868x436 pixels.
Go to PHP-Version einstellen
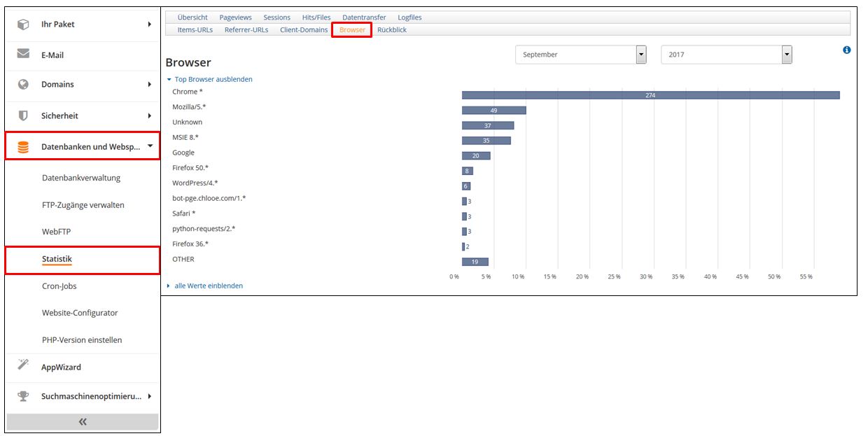pos(82,340)
